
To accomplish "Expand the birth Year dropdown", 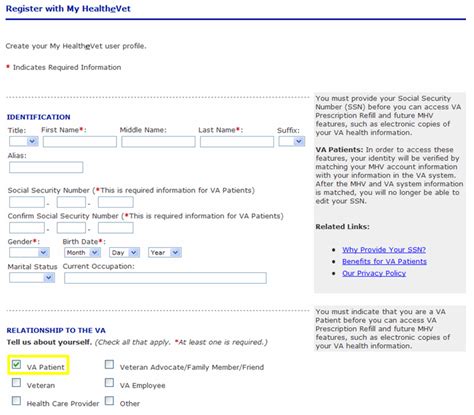I will 165,252.
